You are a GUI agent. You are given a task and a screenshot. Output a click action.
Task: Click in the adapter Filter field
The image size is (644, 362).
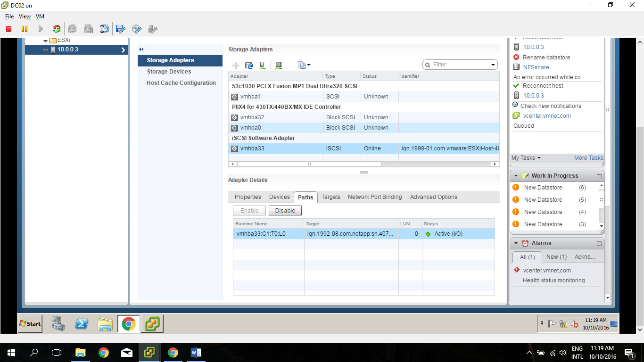pos(460,65)
